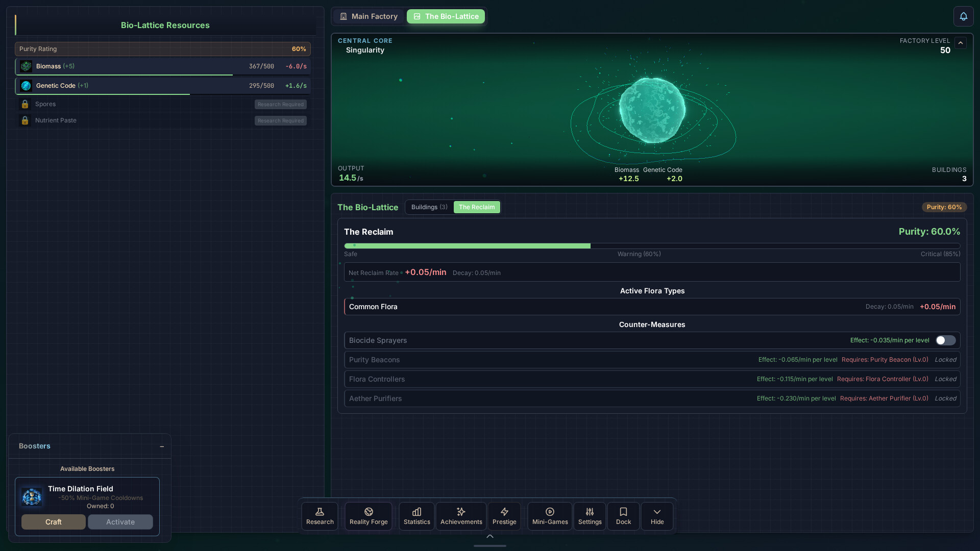Switch to Buildings (3) tab
Viewport: 980px width, 551px height.
click(429, 207)
